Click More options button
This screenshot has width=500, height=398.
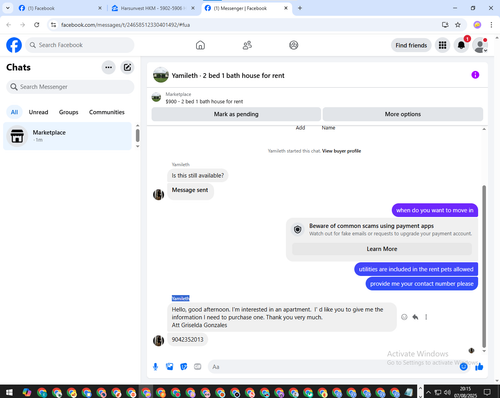pyautogui.click(x=403, y=114)
